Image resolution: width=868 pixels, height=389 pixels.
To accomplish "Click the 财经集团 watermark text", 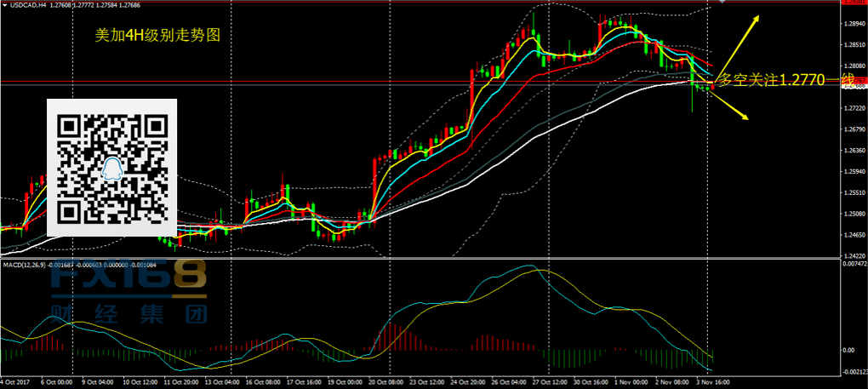I will (128, 315).
